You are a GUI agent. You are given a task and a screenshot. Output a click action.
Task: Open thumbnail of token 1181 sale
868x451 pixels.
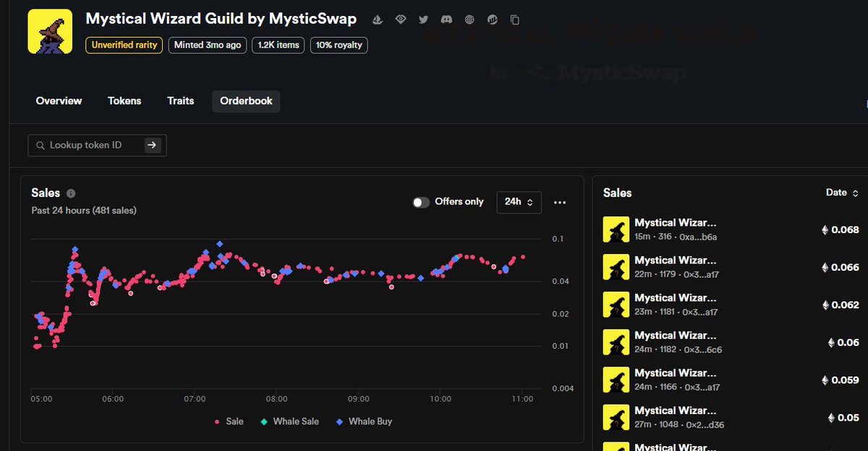point(616,305)
